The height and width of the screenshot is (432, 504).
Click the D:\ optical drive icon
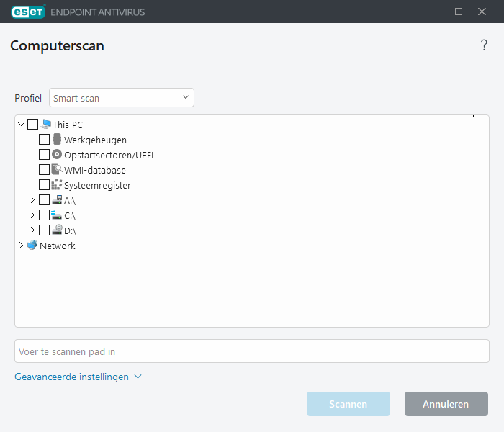pyautogui.click(x=57, y=230)
